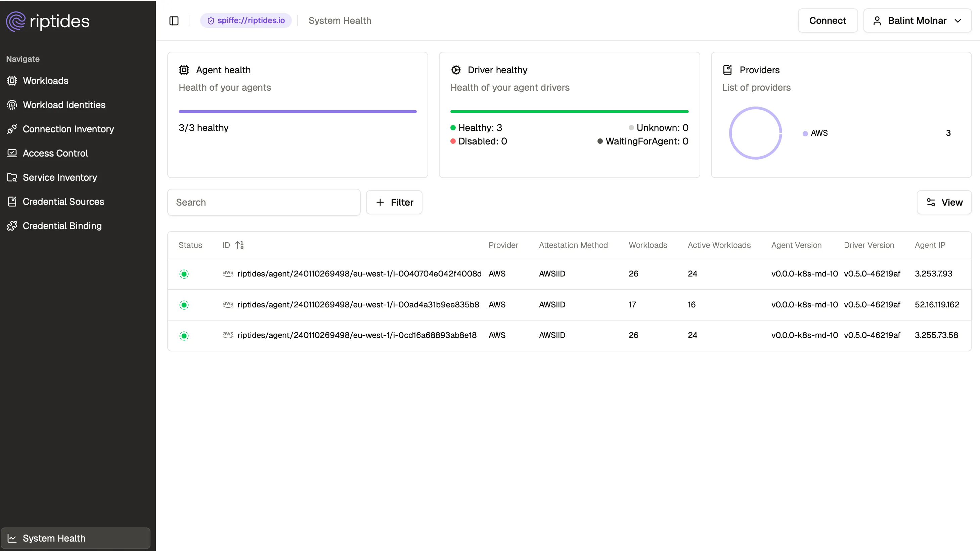This screenshot has height=551, width=980.
Task: Click the green Driver healthy progress bar
Action: (569, 112)
